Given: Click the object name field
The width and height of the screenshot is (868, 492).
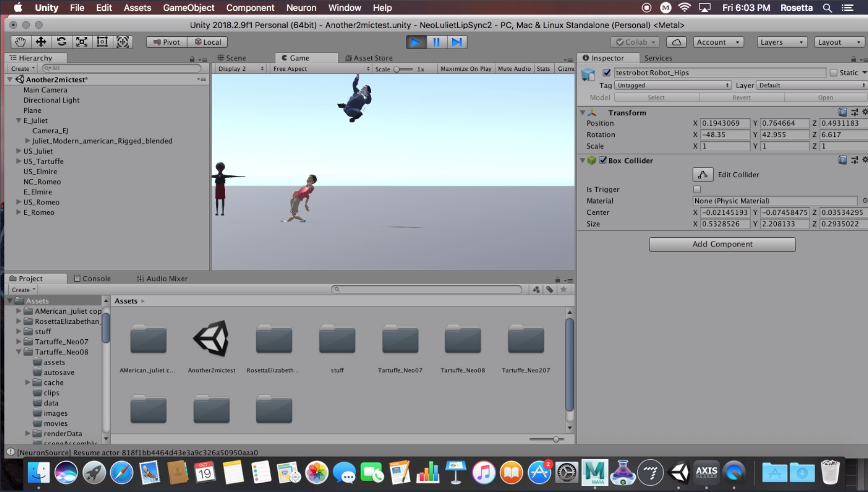Looking at the screenshot, I should point(720,73).
